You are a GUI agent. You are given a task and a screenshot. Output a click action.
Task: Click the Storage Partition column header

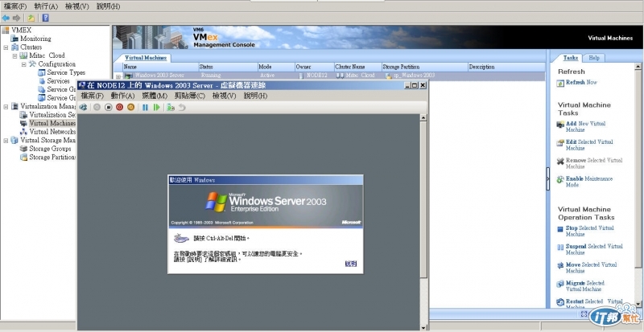[425, 67]
